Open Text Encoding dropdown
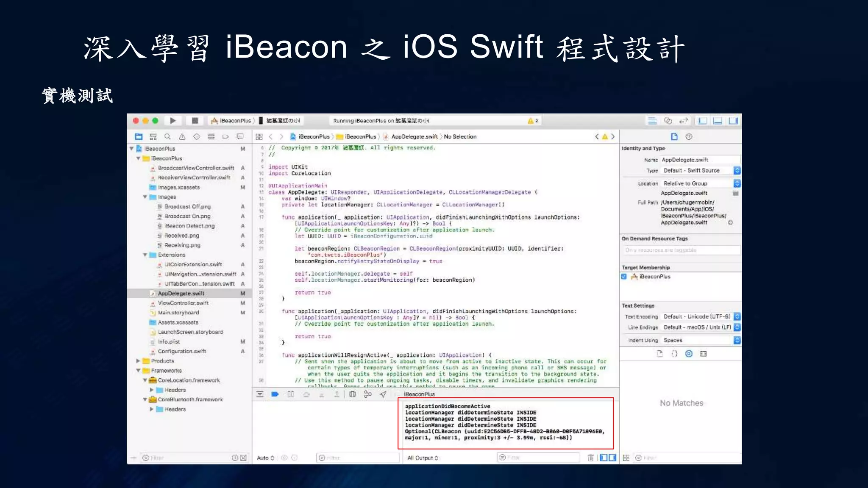868x488 pixels. (x=701, y=316)
